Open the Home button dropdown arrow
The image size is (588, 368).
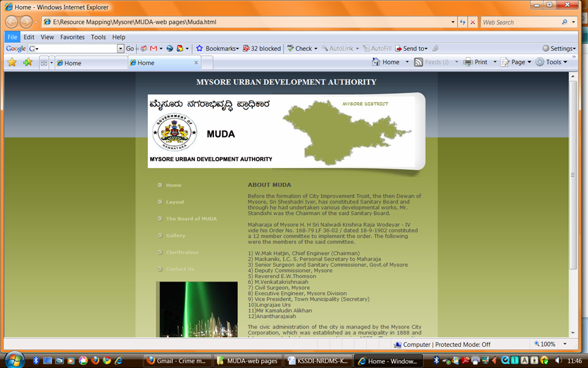[407, 62]
